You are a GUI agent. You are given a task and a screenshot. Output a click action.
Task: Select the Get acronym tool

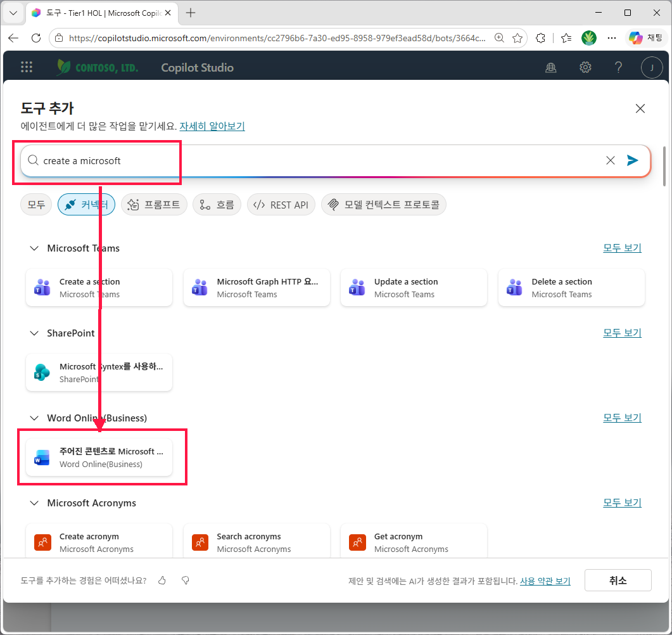tap(414, 541)
